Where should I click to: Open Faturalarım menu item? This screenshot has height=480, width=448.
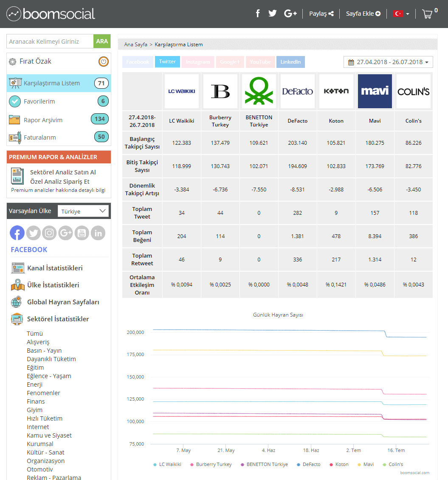pyautogui.click(x=59, y=137)
